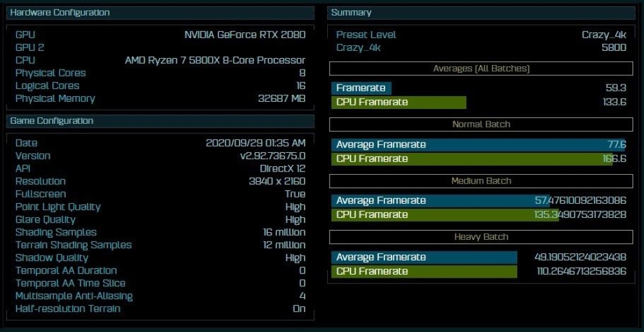
Task: Click the Multisample Anti-Aliasing value 4
Action: [303, 296]
